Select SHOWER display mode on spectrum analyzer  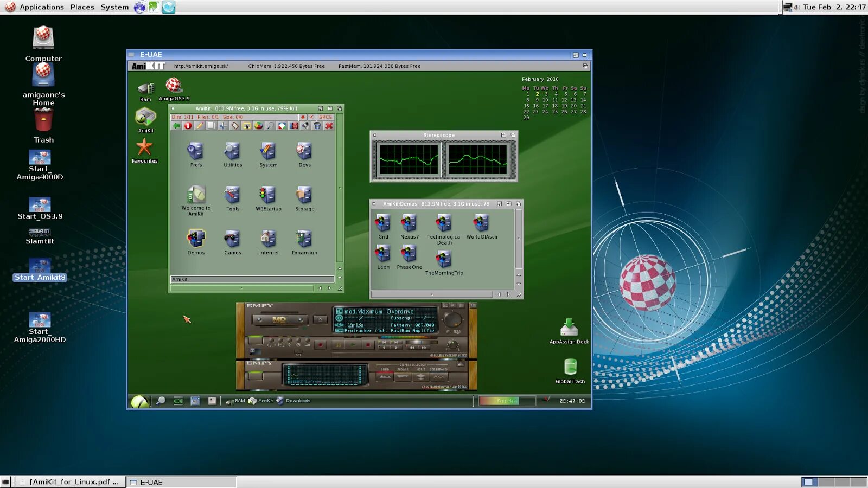[x=403, y=376]
